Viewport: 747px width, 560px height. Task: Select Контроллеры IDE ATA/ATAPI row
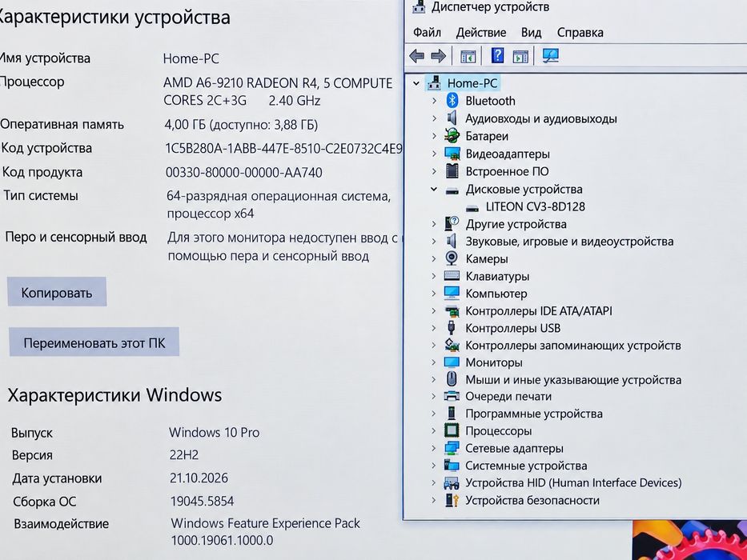click(538, 311)
